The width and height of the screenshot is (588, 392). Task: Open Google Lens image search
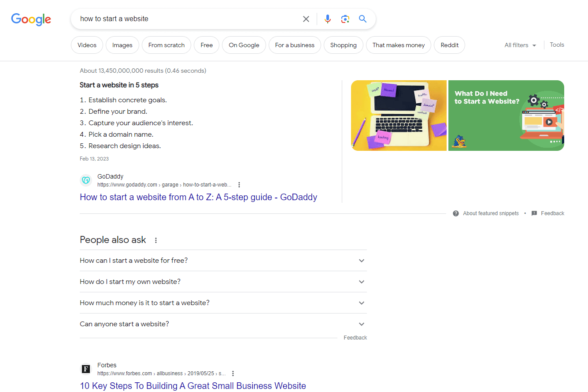345,19
